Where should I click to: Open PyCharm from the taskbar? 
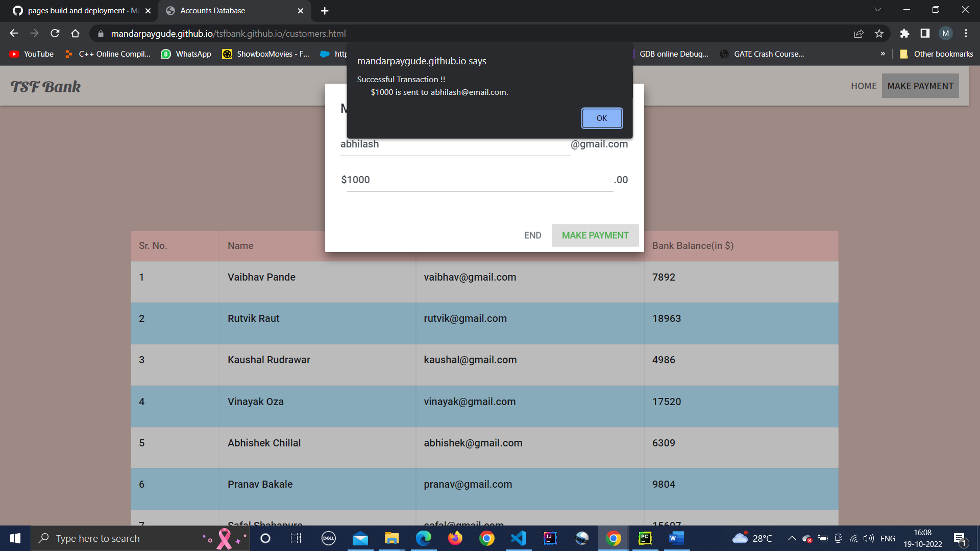coord(645,538)
